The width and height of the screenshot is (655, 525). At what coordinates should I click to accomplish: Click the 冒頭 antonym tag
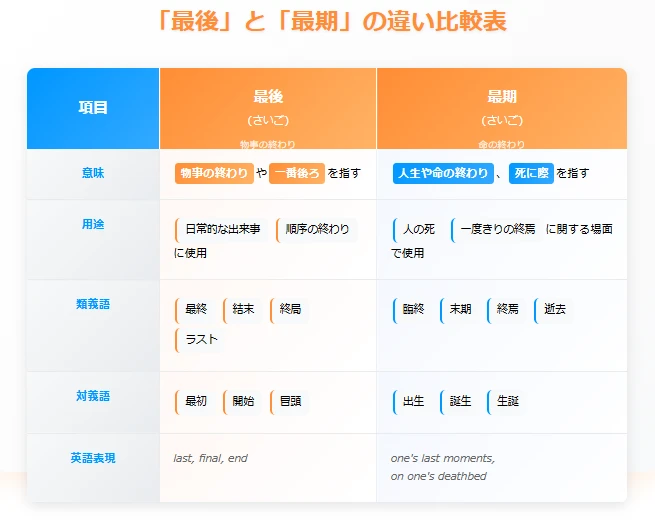(290, 401)
